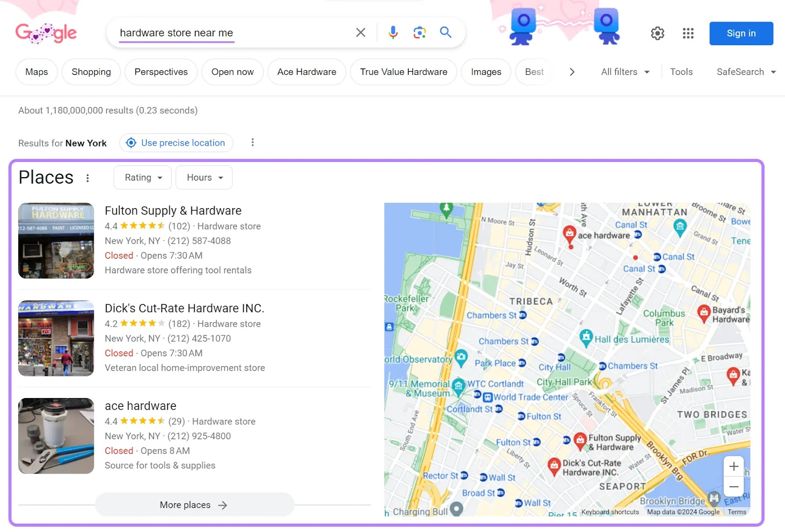Open the settings gear icon
The image size is (785, 532).
click(x=657, y=33)
